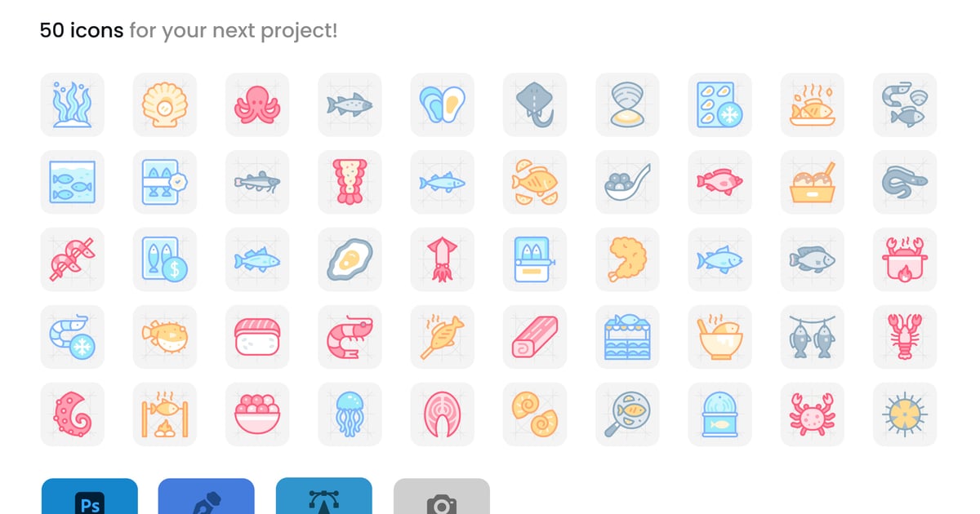980x514 pixels.
Task: Open the aquarium fish tank icon
Action: click(73, 183)
